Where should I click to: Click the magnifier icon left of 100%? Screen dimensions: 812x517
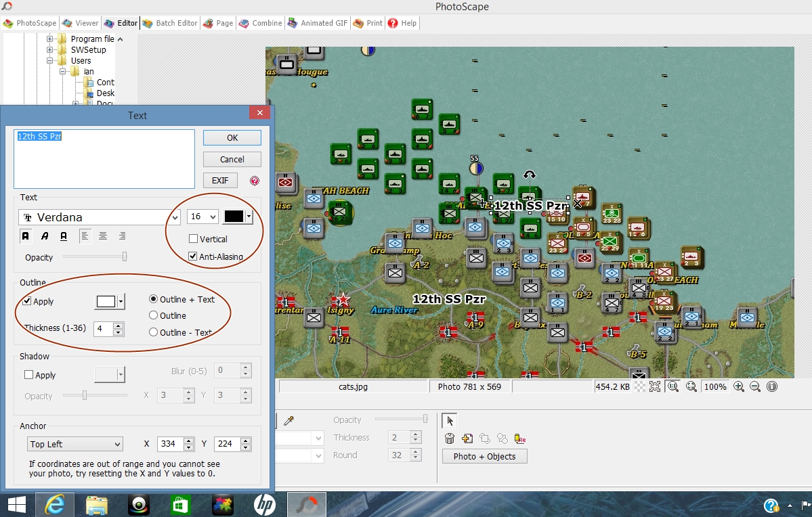point(691,386)
